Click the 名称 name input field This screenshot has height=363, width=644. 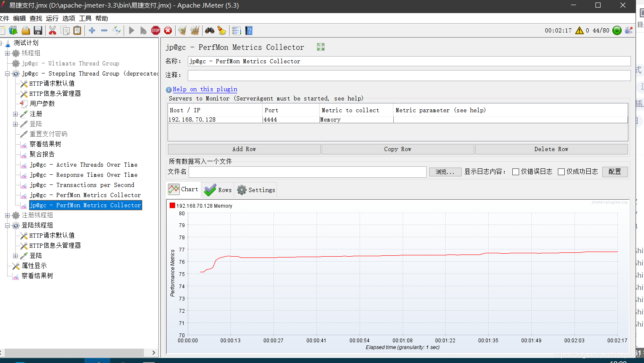coord(409,61)
